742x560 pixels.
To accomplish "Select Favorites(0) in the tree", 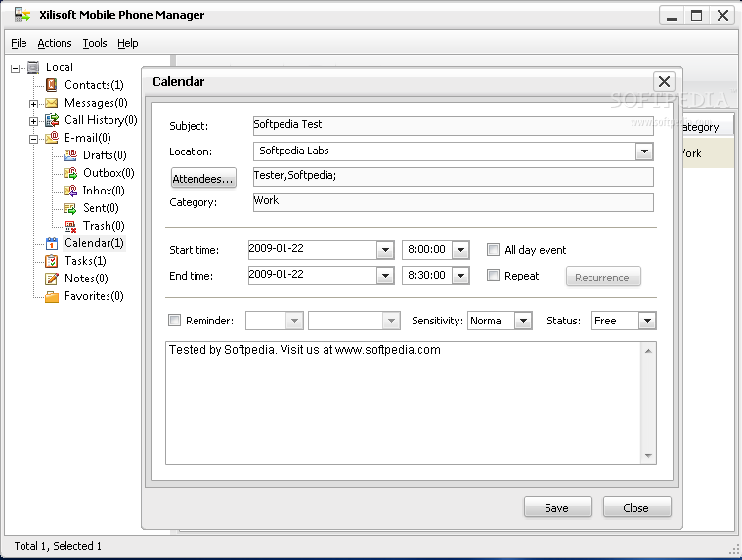I will click(x=94, y=296).
